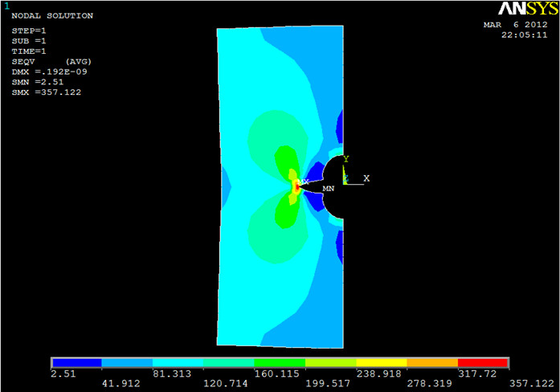Screen dimensions: 560x392
Task: Click the 'SUB =1' text
Action: tap(29, 41)
